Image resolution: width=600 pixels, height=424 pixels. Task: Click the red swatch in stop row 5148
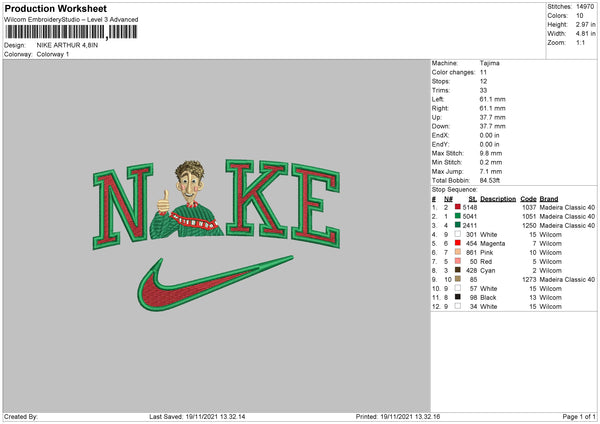458,207
